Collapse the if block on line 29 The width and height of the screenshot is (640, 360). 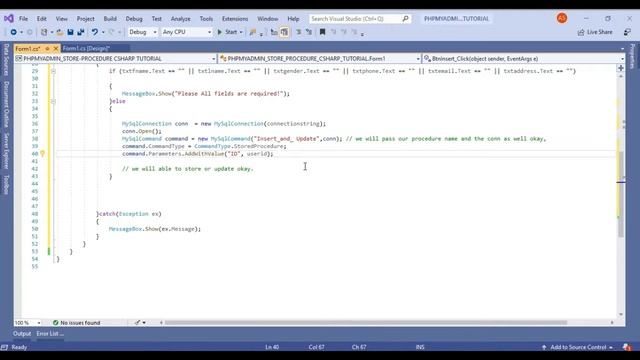(x=53, y=71)
